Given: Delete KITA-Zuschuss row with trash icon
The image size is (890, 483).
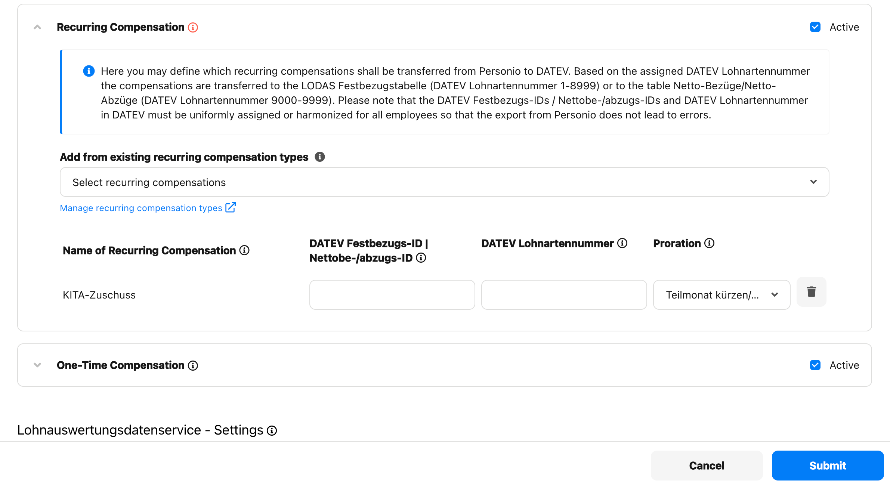Looking at the screenshot, I should (811, 292).
